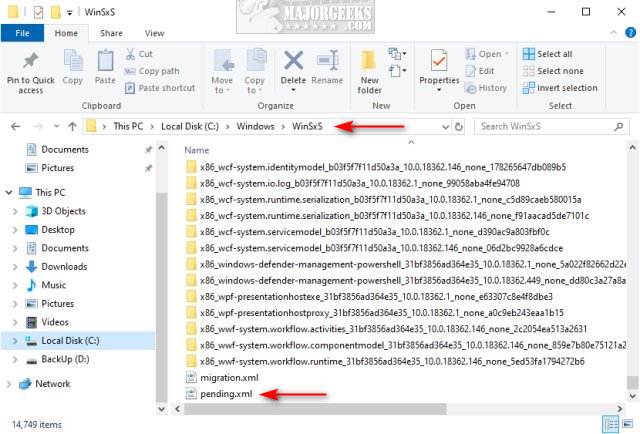The width and height of the screenshot is (640, 434).
Task: Refresh the WinSxS folder view
Action: (x=458, y=127)
